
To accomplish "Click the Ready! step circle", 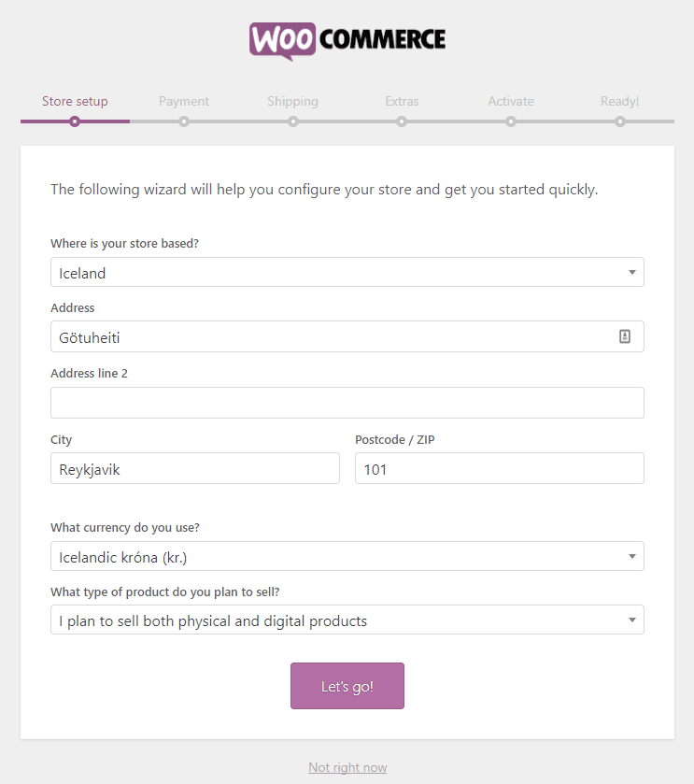I will [x=619, y=120].
